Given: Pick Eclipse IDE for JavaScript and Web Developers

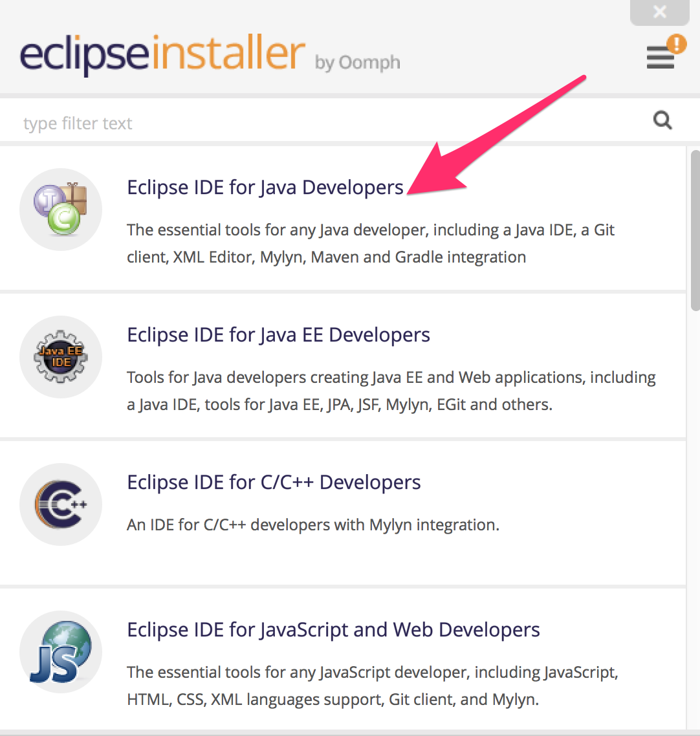Looking at the screenshot, I should point(333,629).
